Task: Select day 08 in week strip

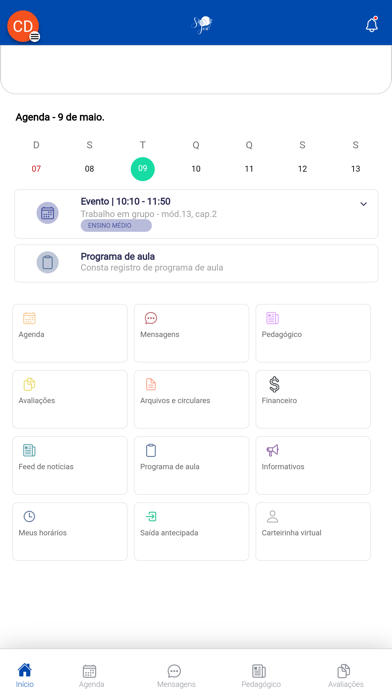Action: 89,169
